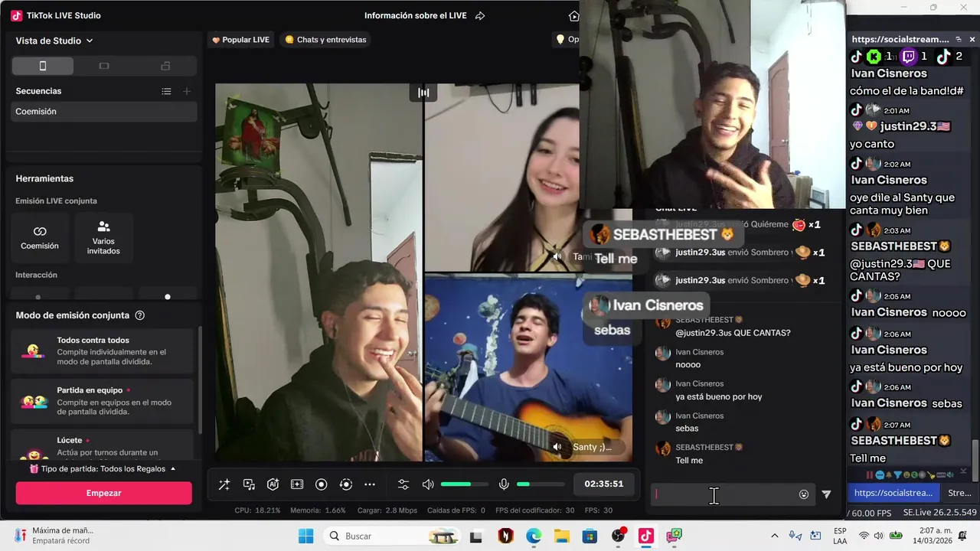Adjust the speaker volume slider

point(465,484)
